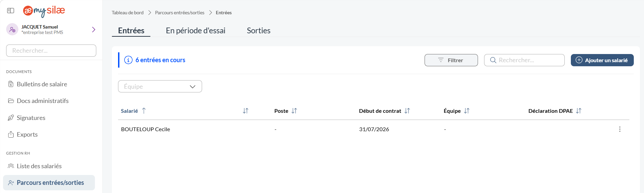Sort by Début de contrat arrows
Image resolution: width=644 pixels, height=193 pixels.
pyautogui.click(x=407, y=111)
